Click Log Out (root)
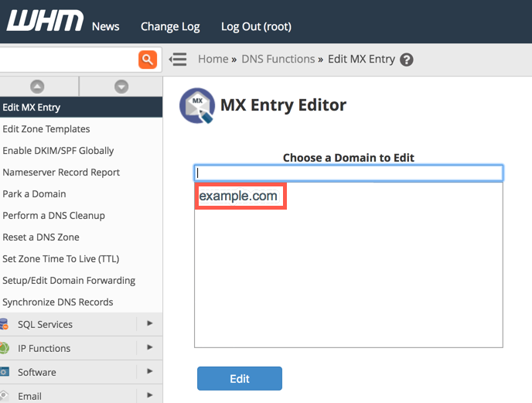532x403 pixels. 256,26
